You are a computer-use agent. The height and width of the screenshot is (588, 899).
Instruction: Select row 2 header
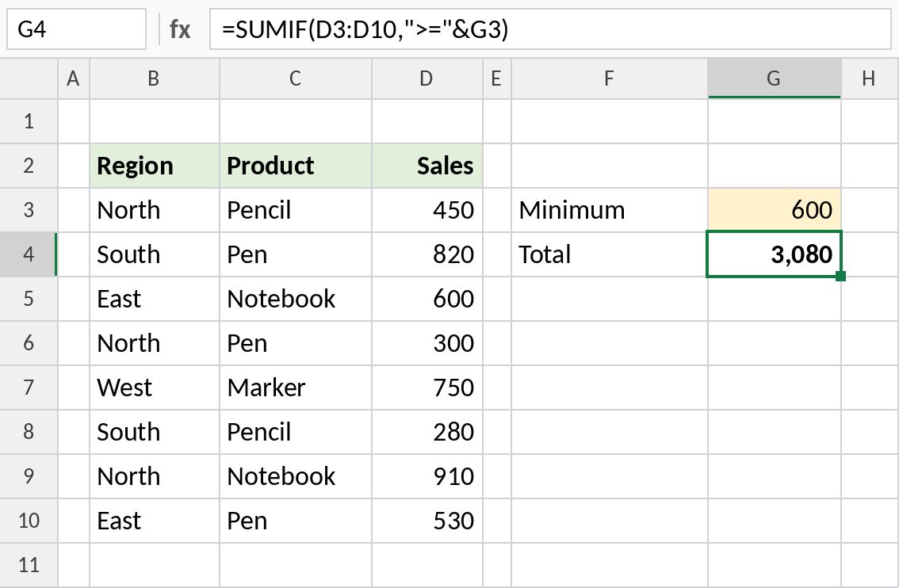pyautogui.click(x=29, y=166)
